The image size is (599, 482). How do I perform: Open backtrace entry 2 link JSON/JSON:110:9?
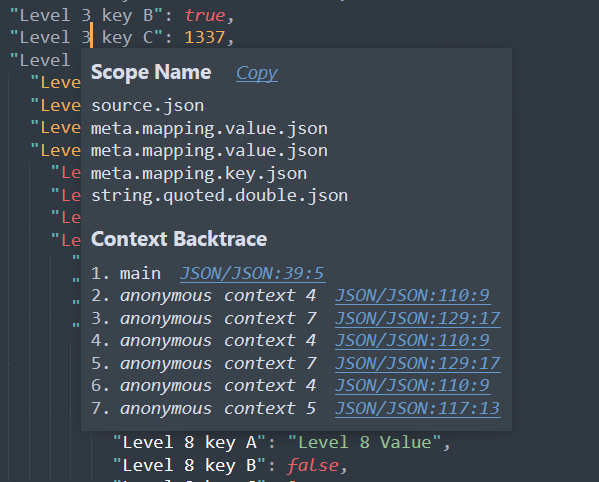pos(413,296)
